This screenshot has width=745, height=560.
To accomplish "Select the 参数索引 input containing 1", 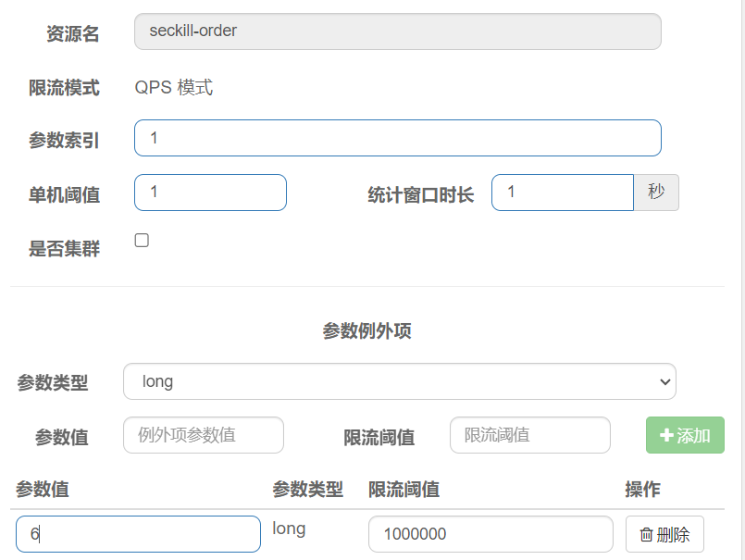I will 398,137.
